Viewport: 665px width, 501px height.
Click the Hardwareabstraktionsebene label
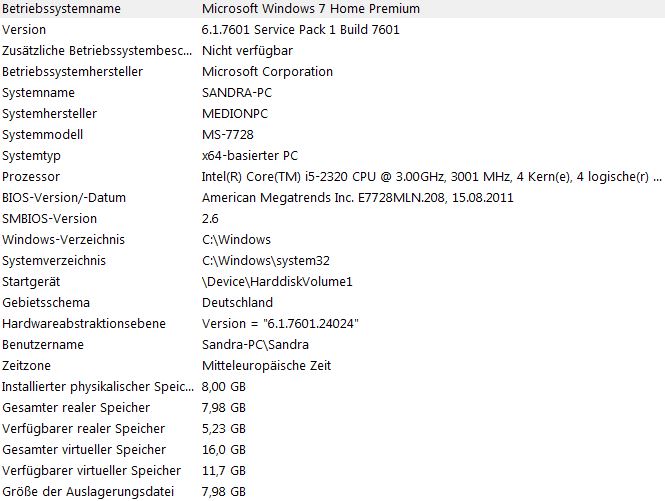[x=84, y=324]
